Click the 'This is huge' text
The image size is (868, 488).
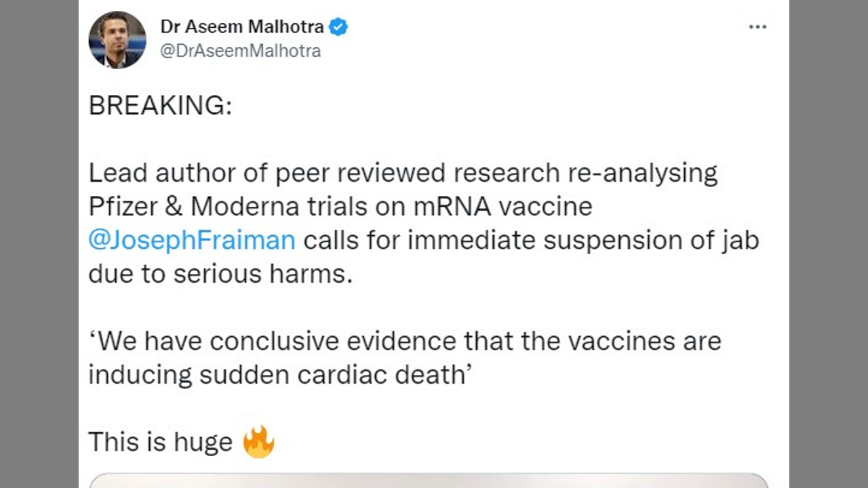(160, 442)
